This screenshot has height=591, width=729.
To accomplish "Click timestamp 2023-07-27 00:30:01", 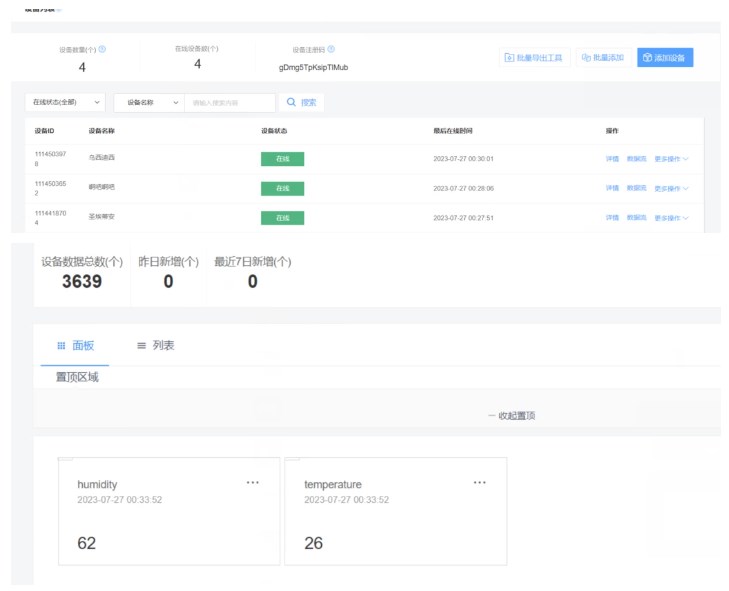I will 464,159.
